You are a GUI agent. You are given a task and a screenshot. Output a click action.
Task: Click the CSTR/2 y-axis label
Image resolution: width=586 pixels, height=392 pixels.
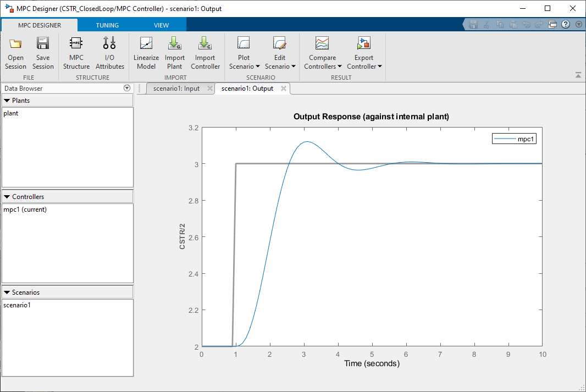point(183,236)
